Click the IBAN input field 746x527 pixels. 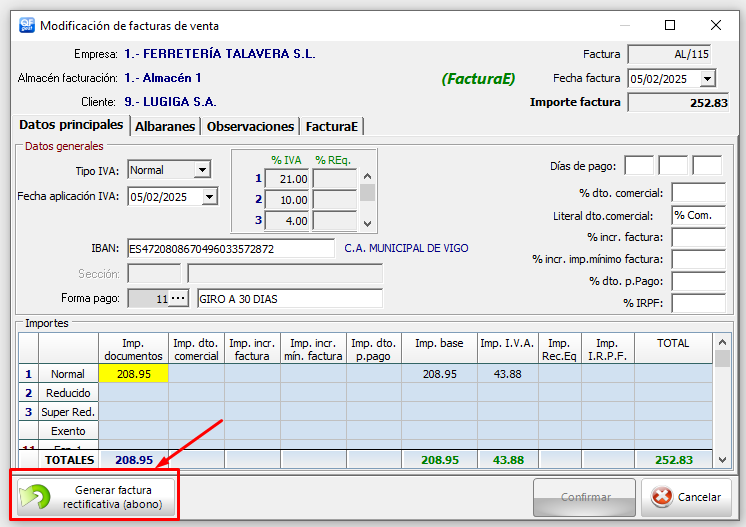pyautogui.click(x=231, y=249)
